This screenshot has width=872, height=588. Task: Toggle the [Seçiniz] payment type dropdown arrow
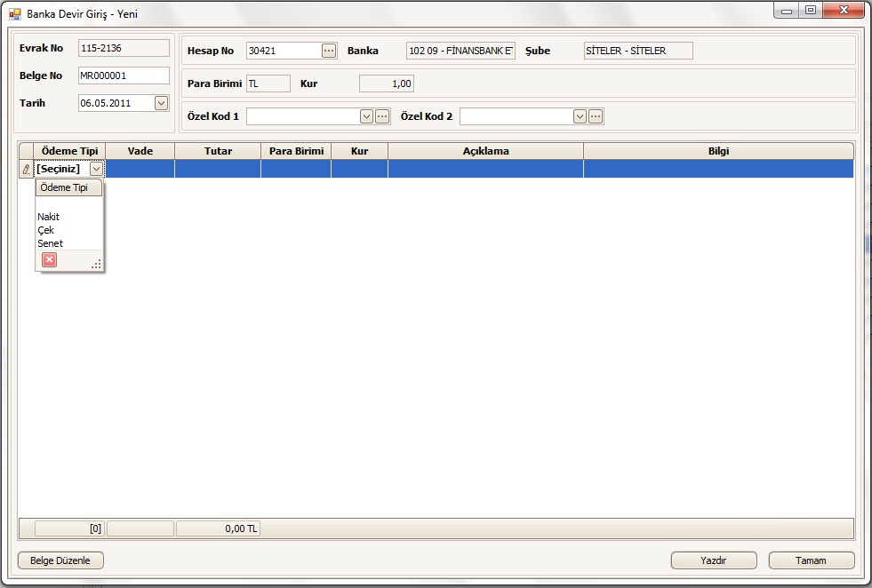pos(96,169)
